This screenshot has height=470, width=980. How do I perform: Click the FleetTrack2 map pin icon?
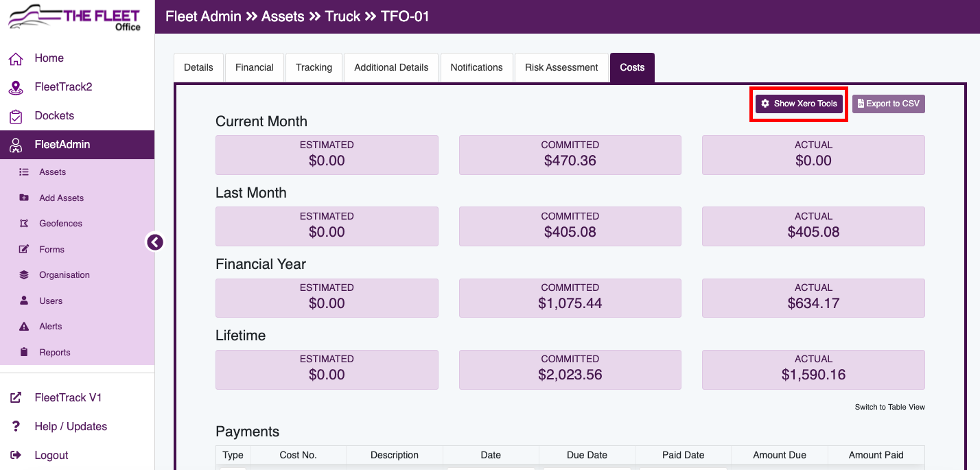pos(16,87)
